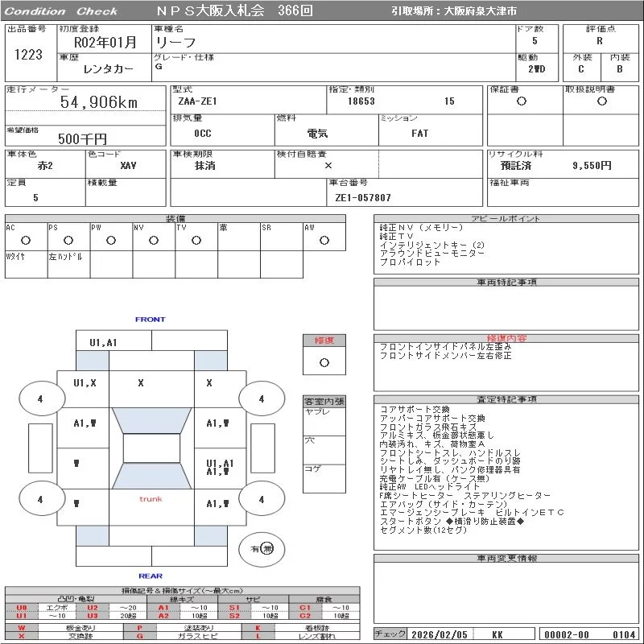This screenshot has height=644, width=644.
Task: Click the rear window above the trunk label
Action: point(151,476)
